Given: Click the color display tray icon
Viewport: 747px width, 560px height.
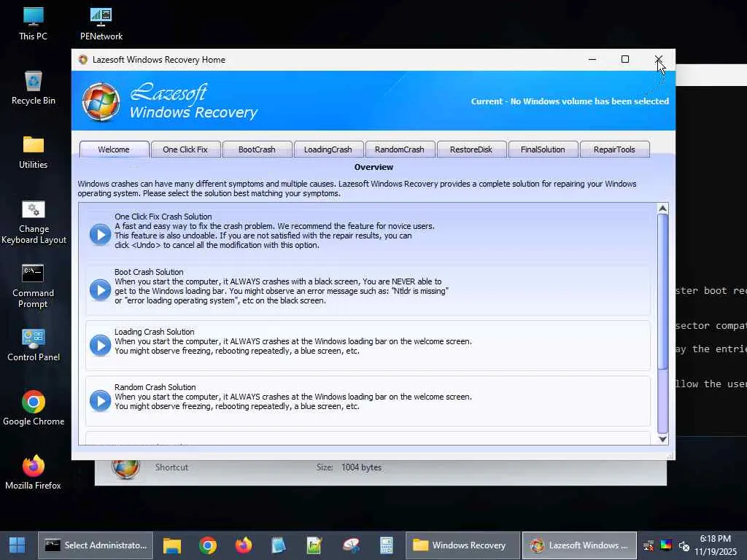Looking at the screenshot, I should point(666,545).
